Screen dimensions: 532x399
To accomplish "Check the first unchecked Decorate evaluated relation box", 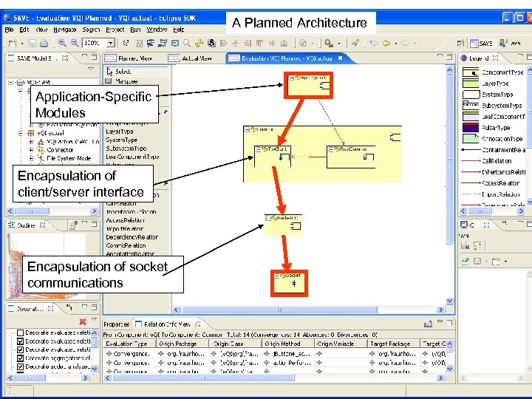I will point(20,332).
